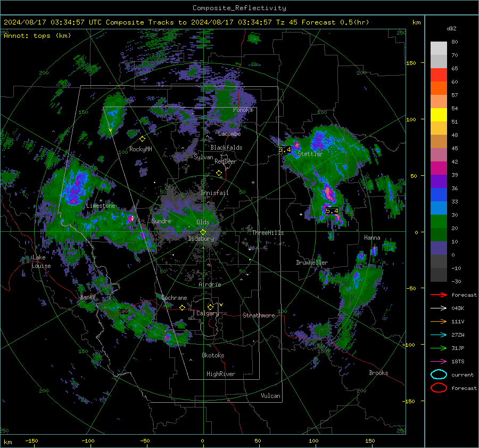This screenshot has width=479, height=448.
Task: Click the RockyMH map label
Action: click(x=141, y=149)
